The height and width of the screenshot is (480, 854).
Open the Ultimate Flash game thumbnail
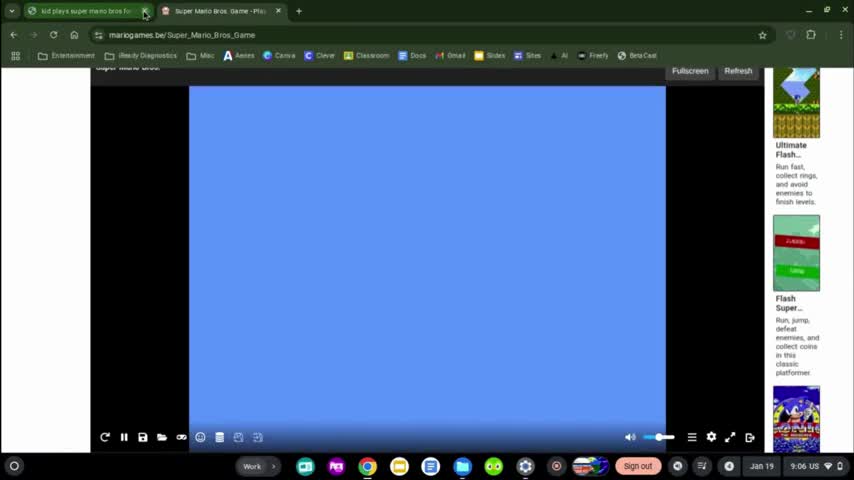point(796,103)
